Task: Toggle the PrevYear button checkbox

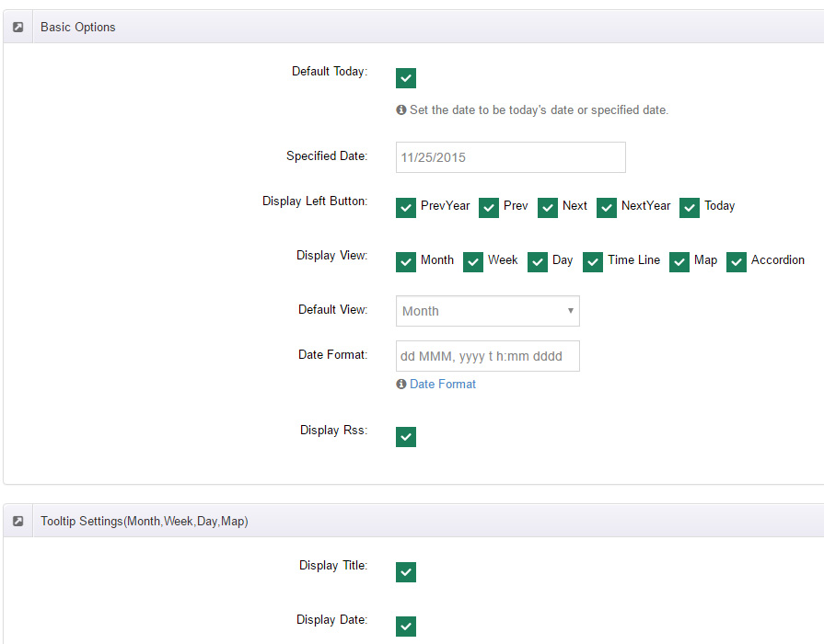Action: (406, 208)
